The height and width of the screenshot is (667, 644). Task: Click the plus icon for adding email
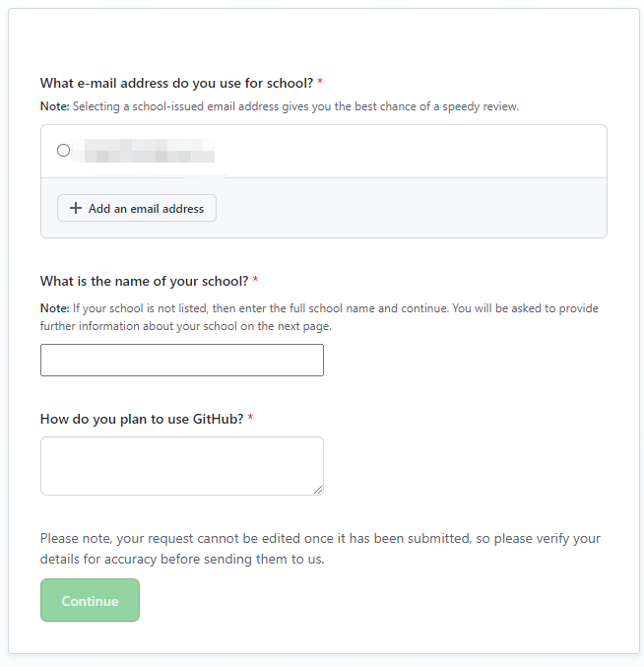pos(76,209)
